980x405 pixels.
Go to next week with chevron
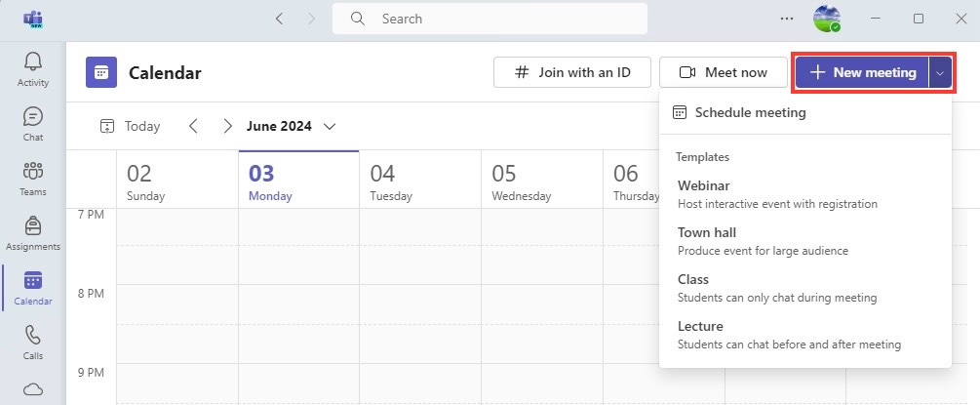(228, 127)
